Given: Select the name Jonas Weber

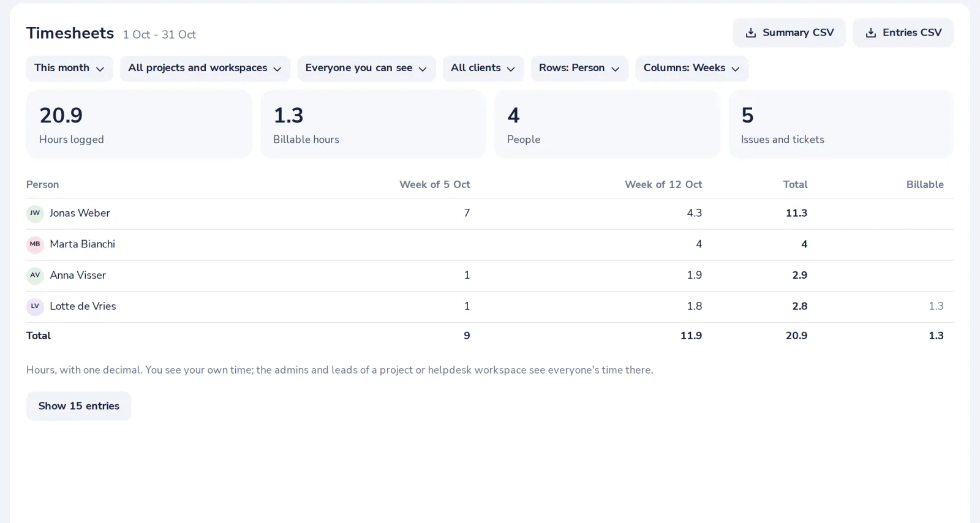Looking at the screenshot, I should pos(80,213).
